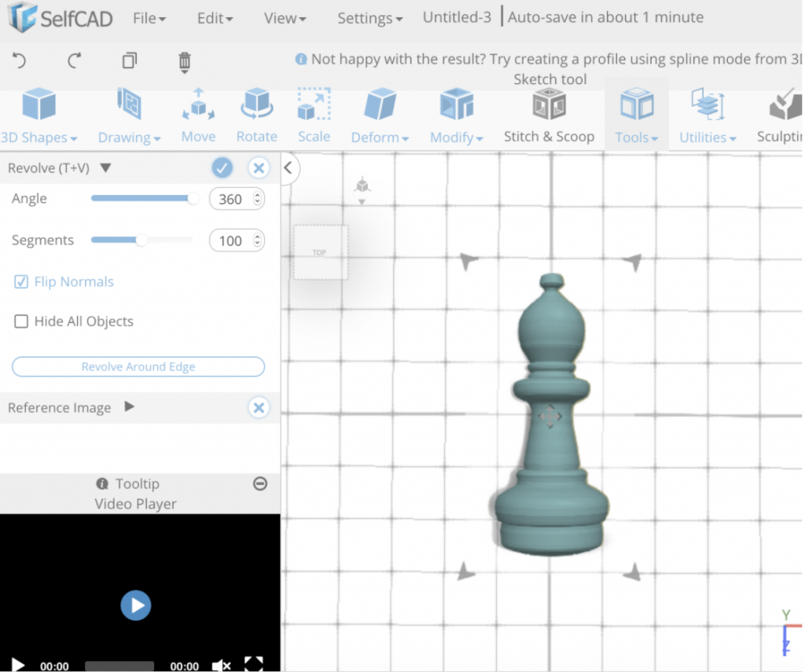
Task: Click the Revolve Around Edge button
Action: (138, 366)
